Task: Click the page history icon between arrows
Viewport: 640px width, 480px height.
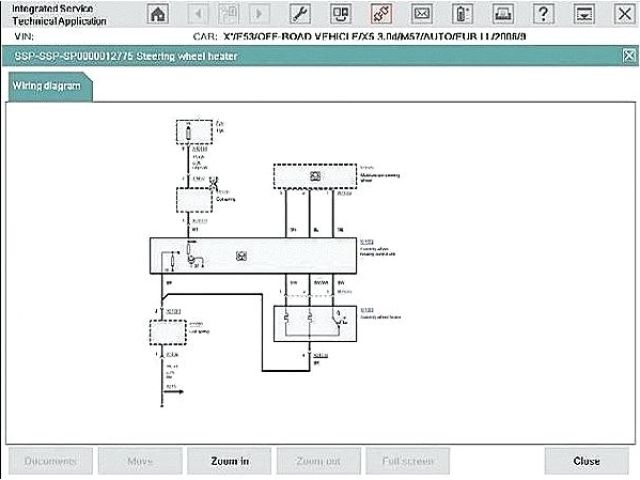Action: point(228,14)
